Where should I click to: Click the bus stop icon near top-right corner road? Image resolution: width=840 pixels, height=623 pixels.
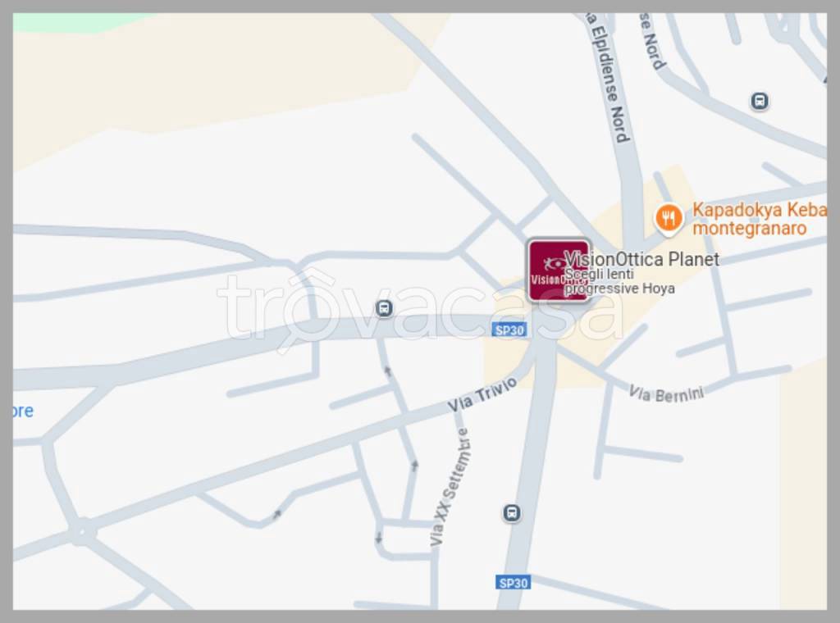coord(759,101)
